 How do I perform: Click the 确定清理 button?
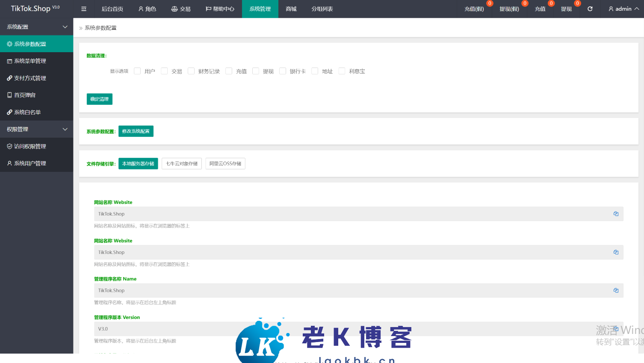(99, 99)
